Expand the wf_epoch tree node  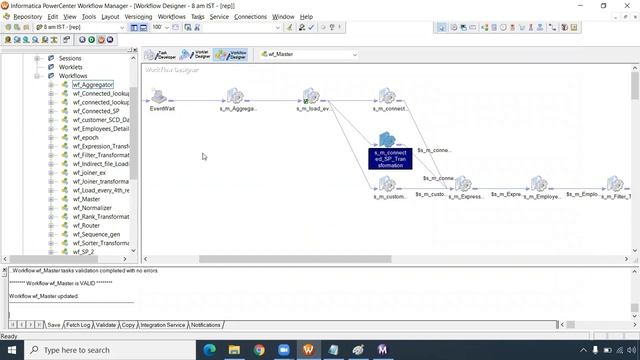pyautogui.click(x=51, y=138)
